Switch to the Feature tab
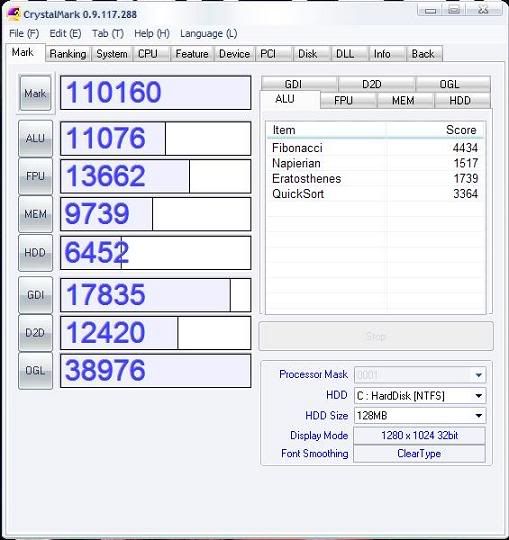Screen dimensions: 509x540 tap(192, 54)
